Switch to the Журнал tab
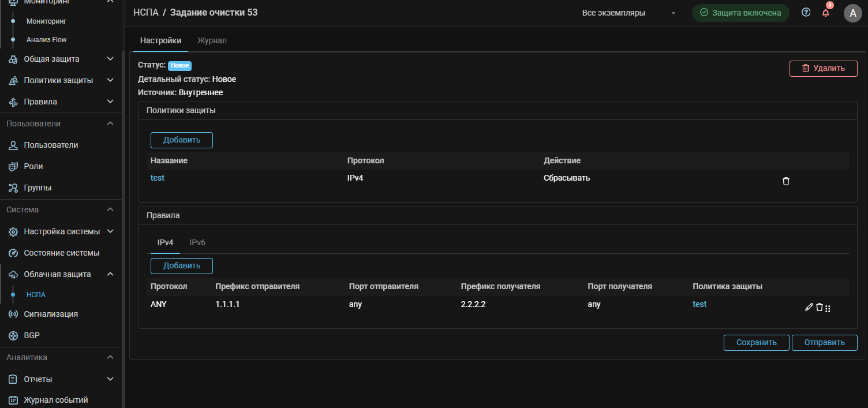868x408 pixels. click(x=212, y=40)
